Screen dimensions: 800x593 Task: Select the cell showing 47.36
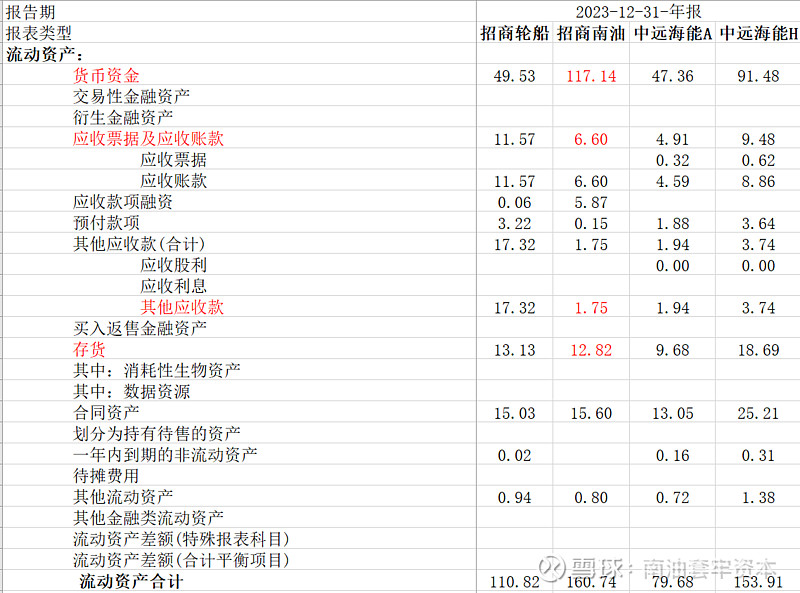(x=672, y=76)
